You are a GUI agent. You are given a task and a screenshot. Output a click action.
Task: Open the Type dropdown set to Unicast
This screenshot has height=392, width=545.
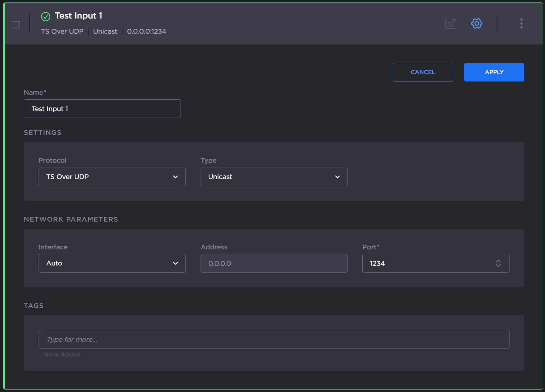click(274, 177)
